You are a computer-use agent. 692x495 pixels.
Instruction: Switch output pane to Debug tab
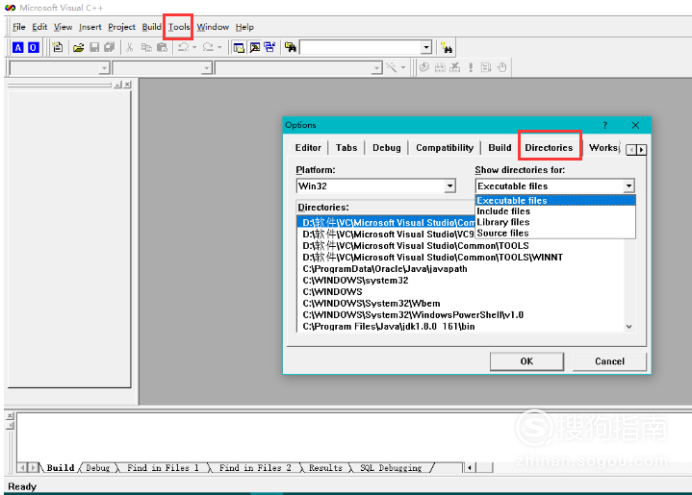98,468
